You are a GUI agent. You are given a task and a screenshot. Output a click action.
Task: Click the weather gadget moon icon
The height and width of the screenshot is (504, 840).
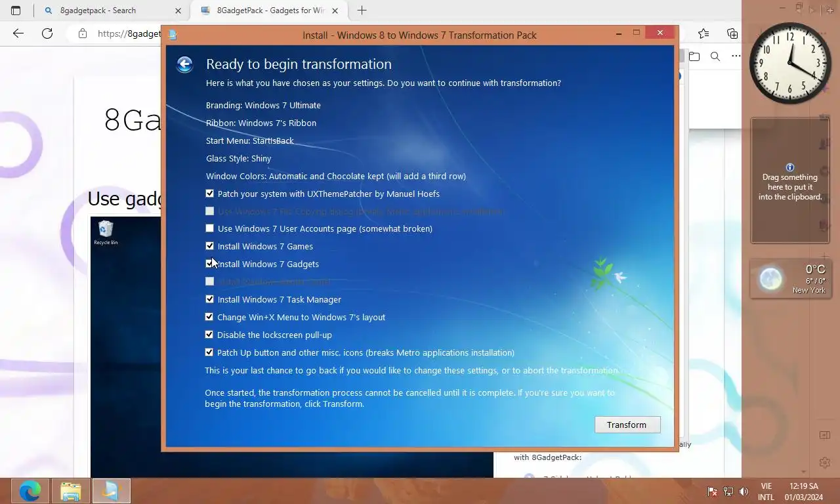click(770, 280)
